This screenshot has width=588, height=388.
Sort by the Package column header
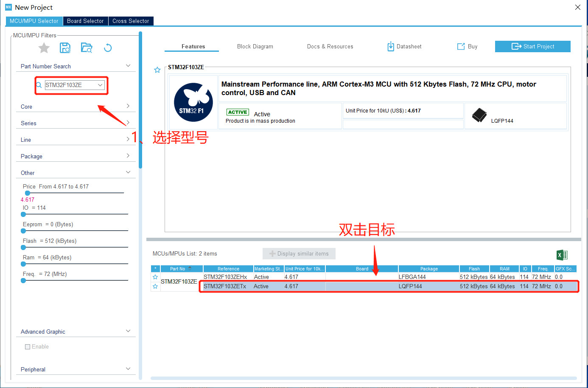click(429, 269)
